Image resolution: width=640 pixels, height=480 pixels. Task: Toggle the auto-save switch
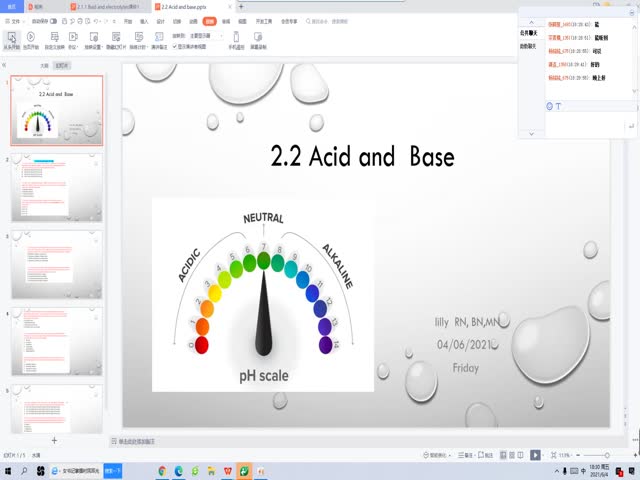pyautogui.click(x=53, y=21)
